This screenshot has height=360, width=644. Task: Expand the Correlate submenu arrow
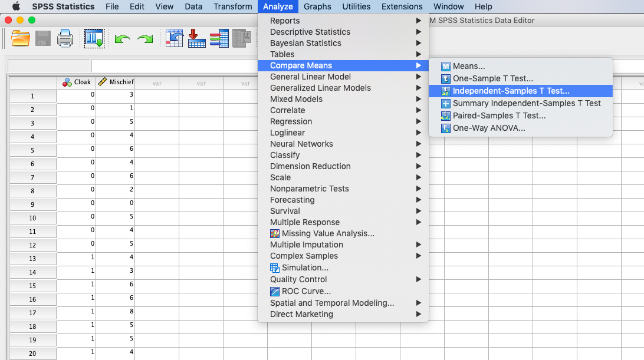click(419, 110)
